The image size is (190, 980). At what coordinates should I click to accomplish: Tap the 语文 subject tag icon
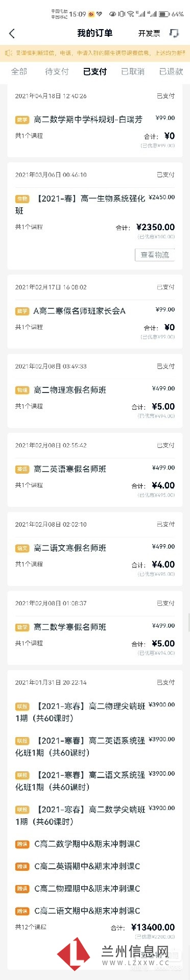coord(22,549)
